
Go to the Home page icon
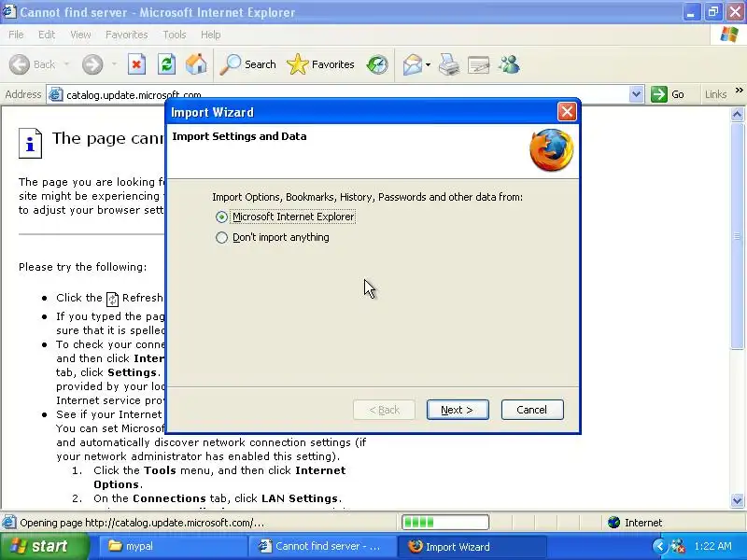click(196, 64)
